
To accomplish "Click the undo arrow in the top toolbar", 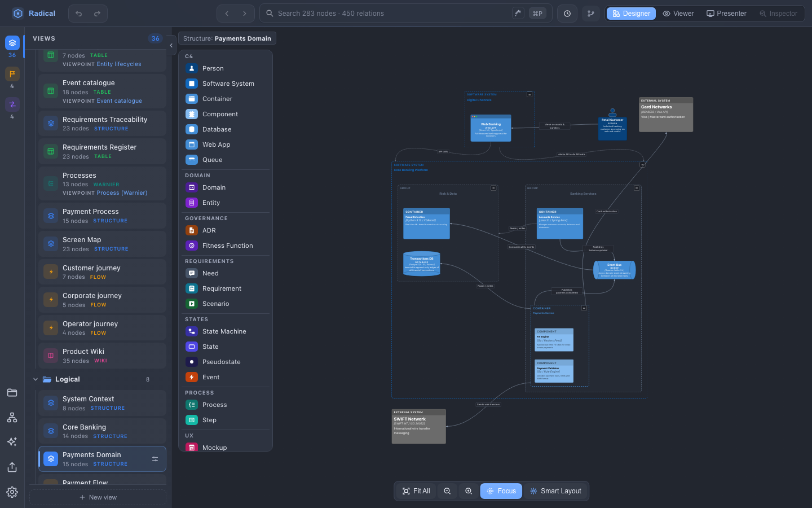I will coord(79,14).
